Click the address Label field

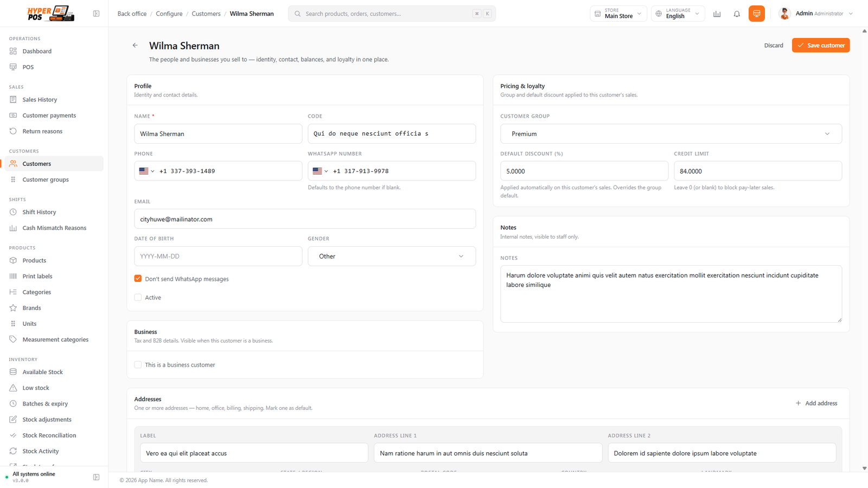[x=254, y=453]
